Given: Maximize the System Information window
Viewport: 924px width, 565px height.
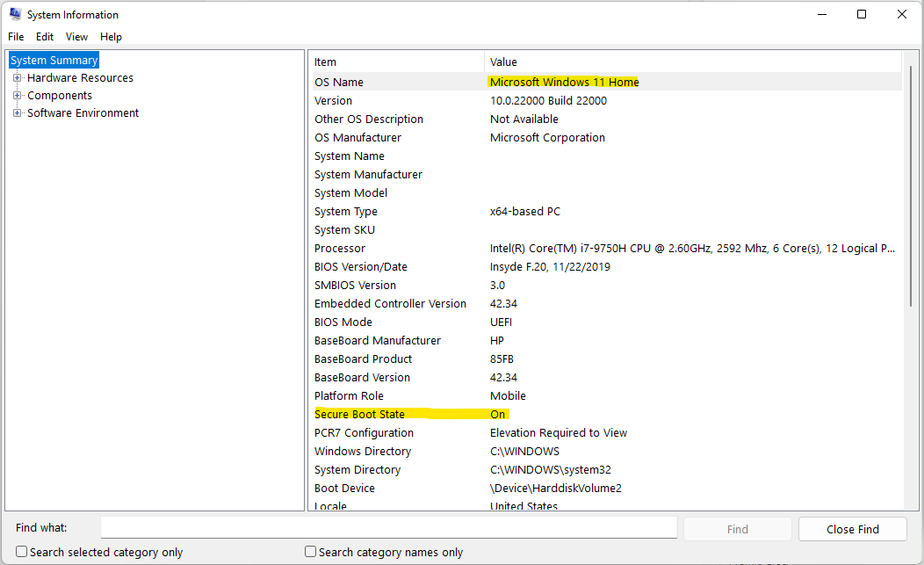Looking at the screenshot, I should coord(862,14).
